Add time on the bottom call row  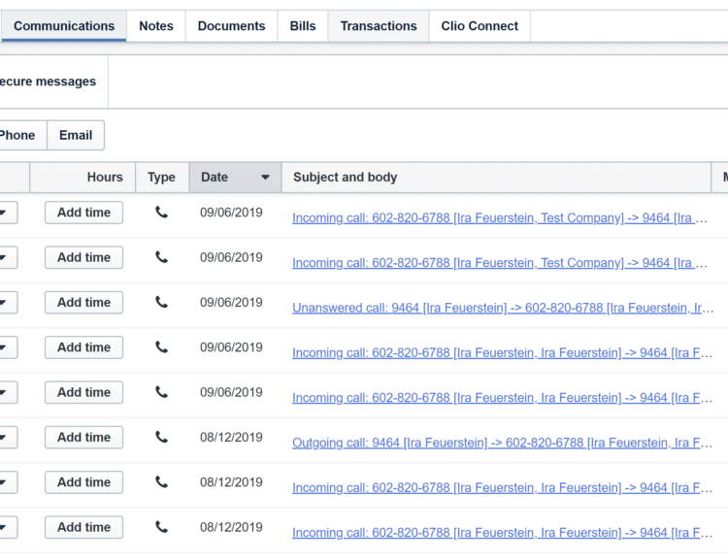pos(84,527)
